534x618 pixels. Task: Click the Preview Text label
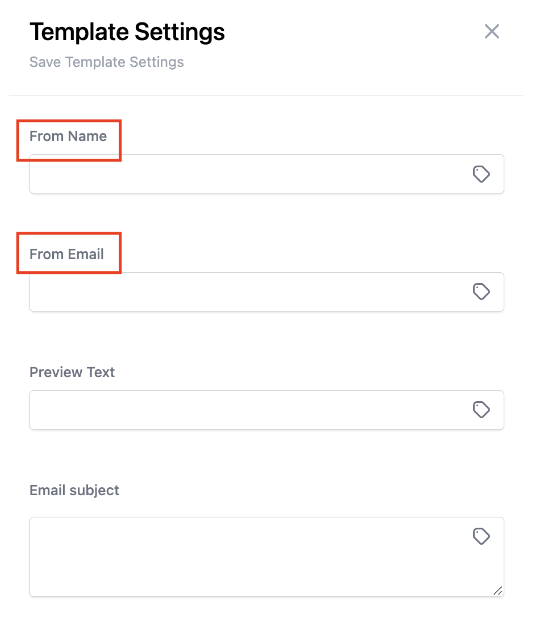coord(72,372)
